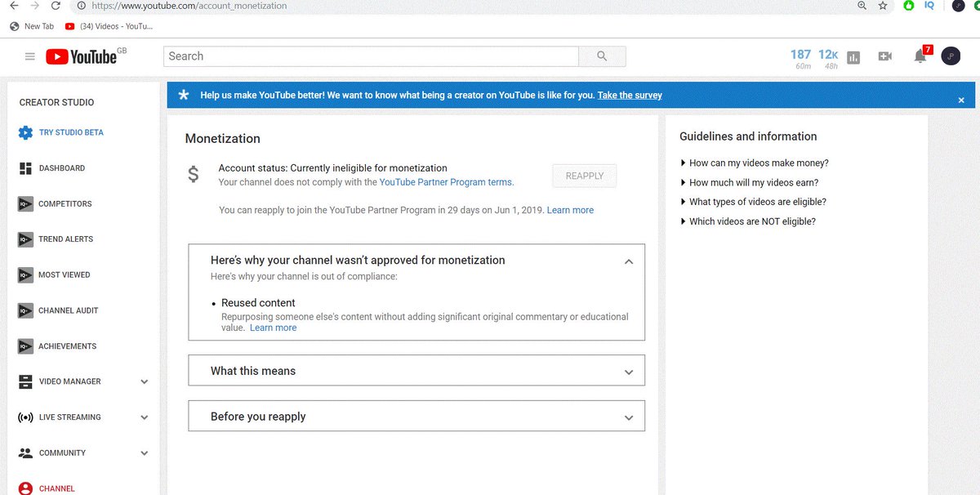Open the vidIQ IQ browser extension

[929, 5]
